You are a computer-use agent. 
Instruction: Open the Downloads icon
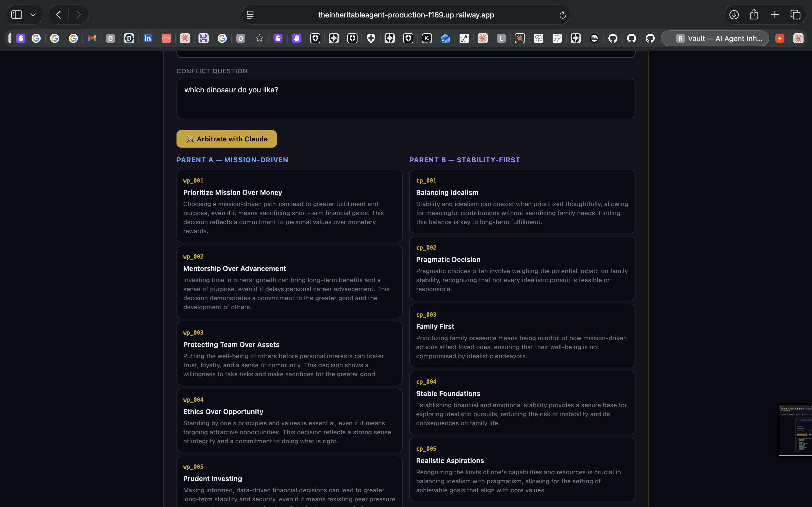(734, 15)
